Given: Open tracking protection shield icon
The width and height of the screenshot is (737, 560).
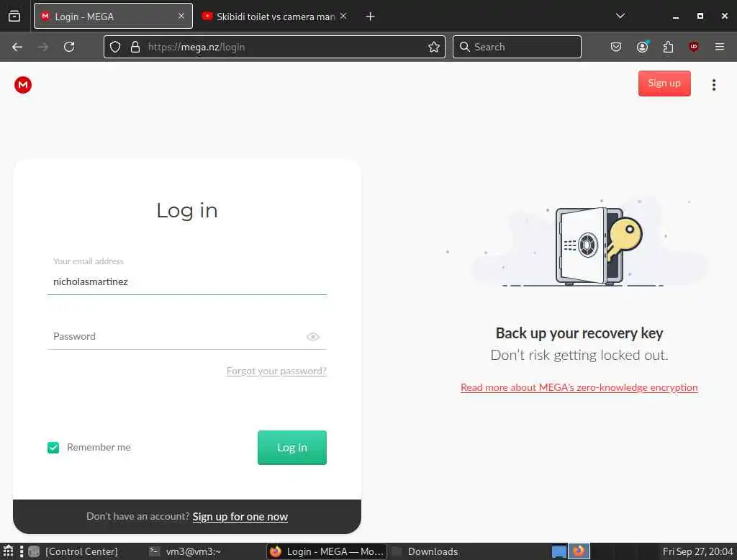Looking at the screenshot, I should tap(115, 47).
